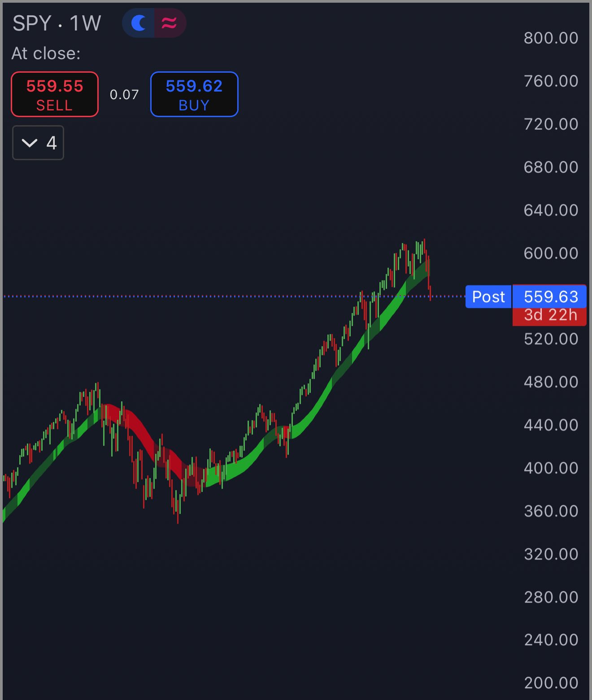
Task: Click the 800.00 price axis label
Action: (551, 38)
